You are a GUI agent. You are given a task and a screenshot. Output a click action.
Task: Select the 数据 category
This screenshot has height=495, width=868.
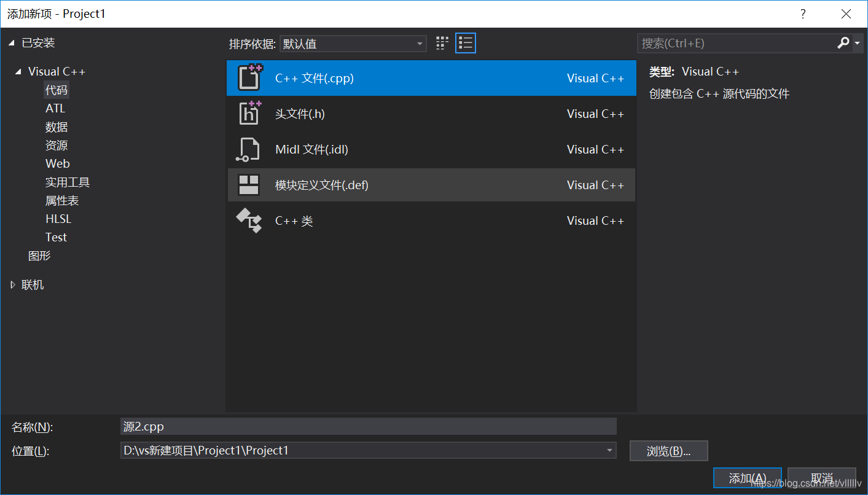pyautogui.click(x=57, y=127)
